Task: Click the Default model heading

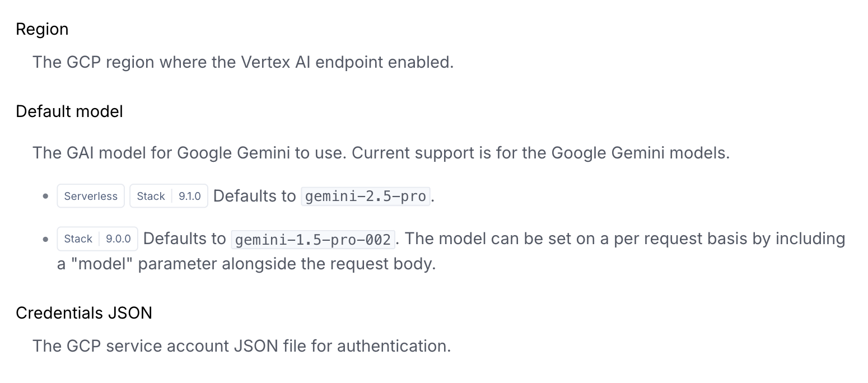Action: (x=69, y=111)
